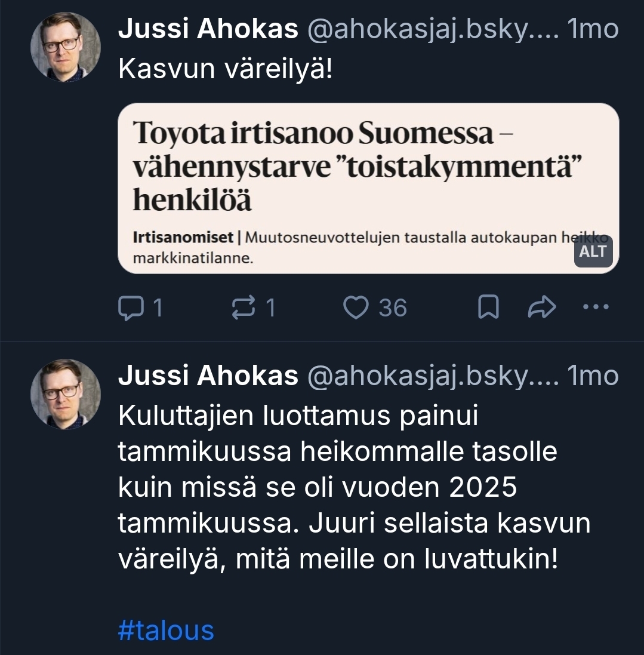This screenshot has height=655, width=644.
Task: Open the three-dot more options menu
Action: click(594, 308)
